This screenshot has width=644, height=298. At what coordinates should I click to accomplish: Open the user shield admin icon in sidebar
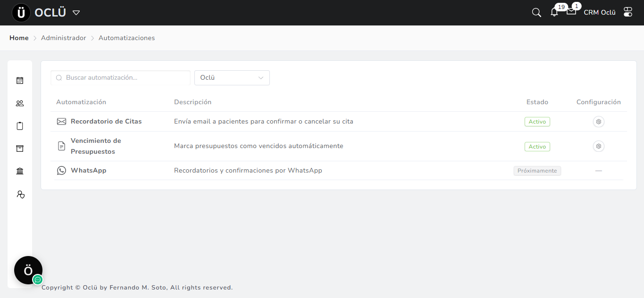[20, 194]
